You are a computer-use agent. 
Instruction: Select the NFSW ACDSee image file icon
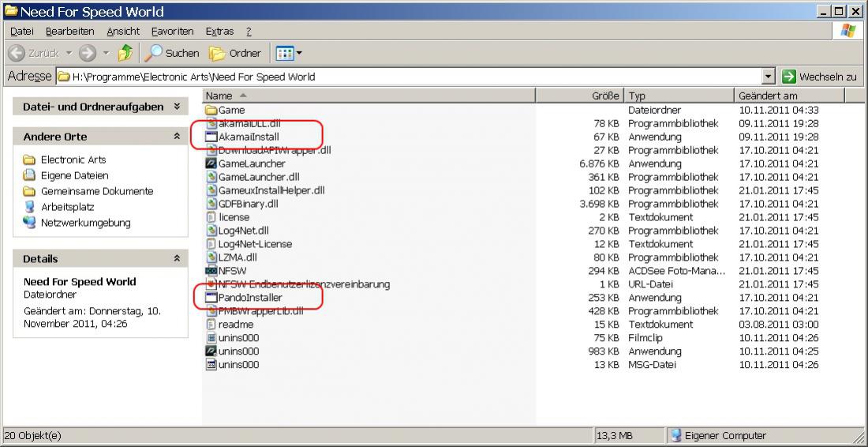point(211,271)
